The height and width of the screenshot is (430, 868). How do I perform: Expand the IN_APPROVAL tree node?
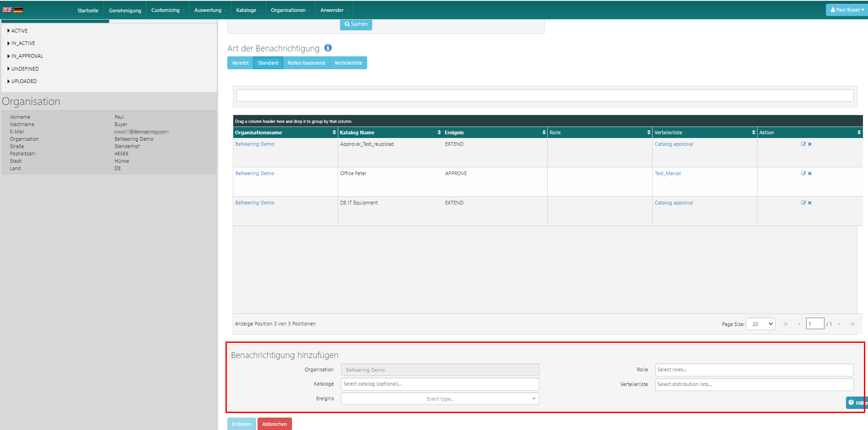[x=27, y=56]
